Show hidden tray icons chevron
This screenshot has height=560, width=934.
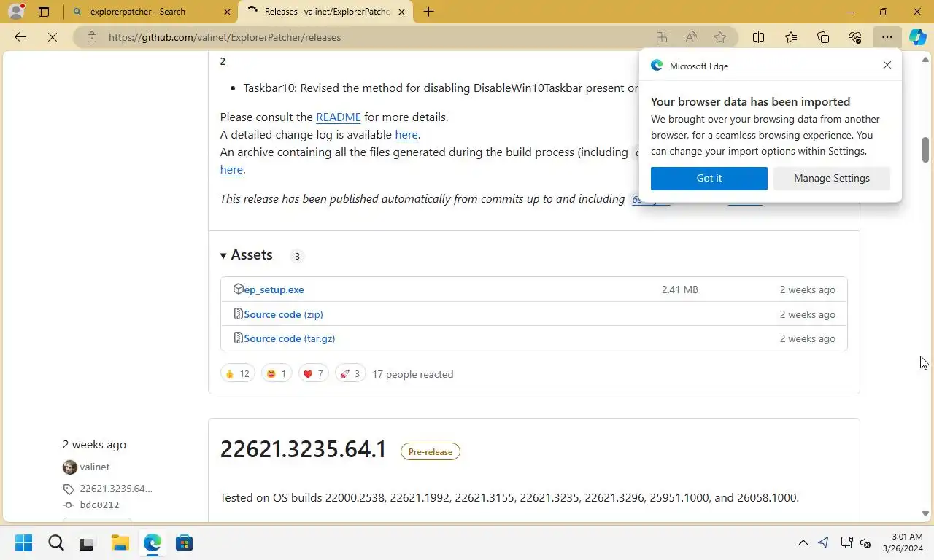[x=803, y=542]
